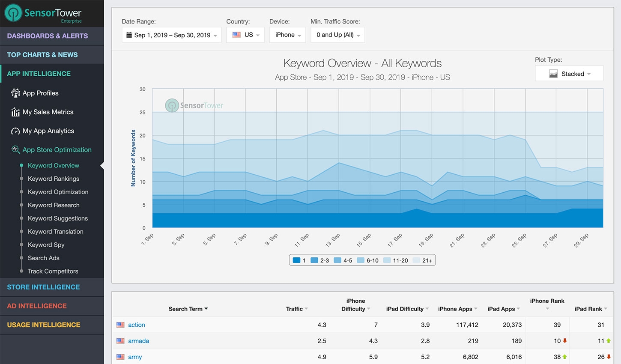Open the 'army' search term link
This screenshot has height=364, width=621.
[x=135, y=357]
